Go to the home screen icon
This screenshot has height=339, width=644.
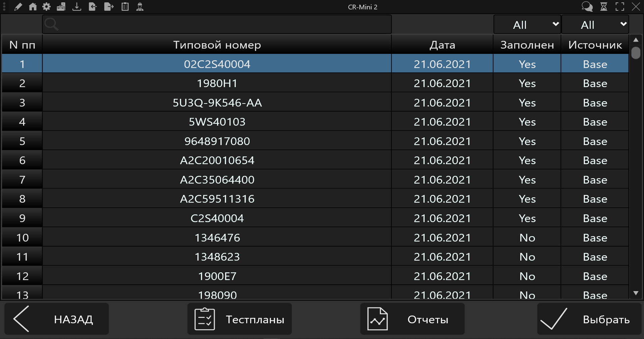[x=33, y=7]
